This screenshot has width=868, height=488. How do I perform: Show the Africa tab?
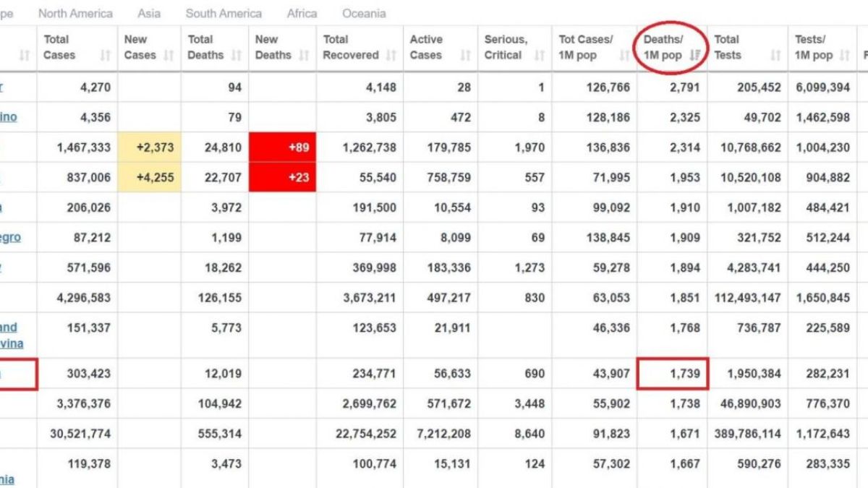[302, 13]
